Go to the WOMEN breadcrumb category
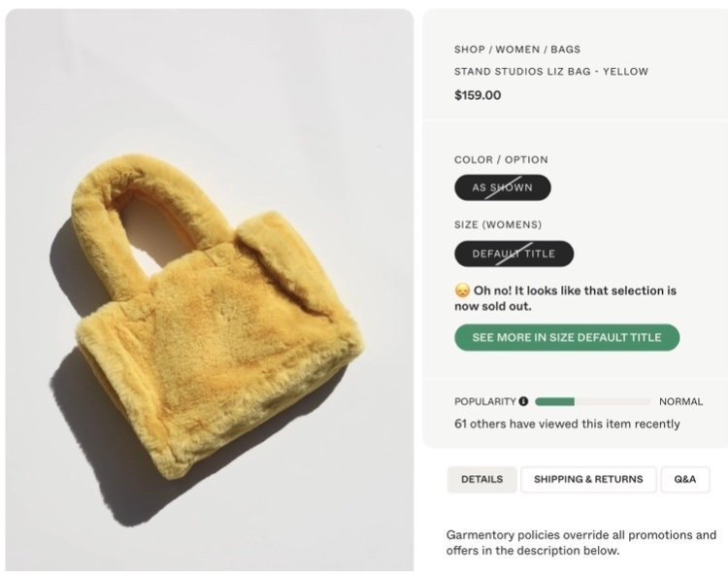This screenshot has height=577, width=728. (x=517, y=50)
